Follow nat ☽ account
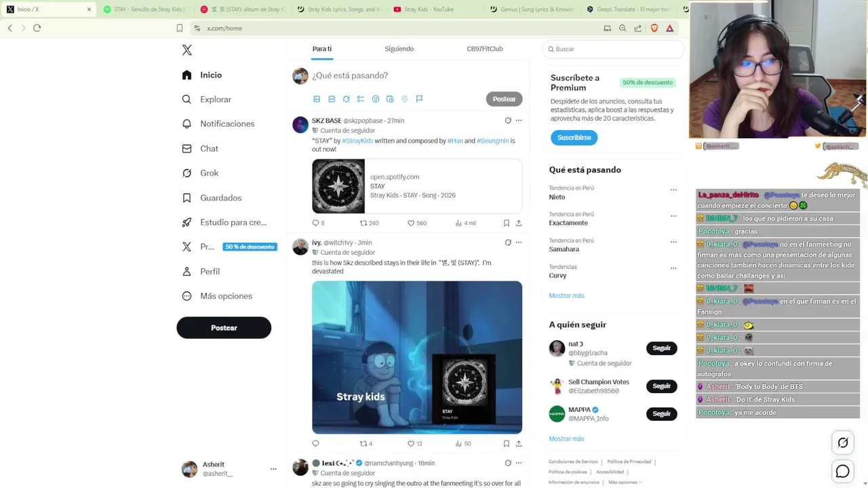Viewport: 868px width, 488px height. pyautogui.click(x=661, y=348)
